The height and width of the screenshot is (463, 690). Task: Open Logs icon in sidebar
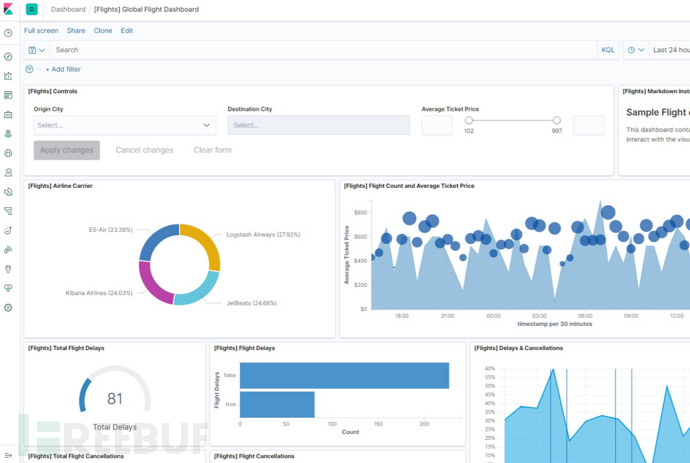[8, 192]
